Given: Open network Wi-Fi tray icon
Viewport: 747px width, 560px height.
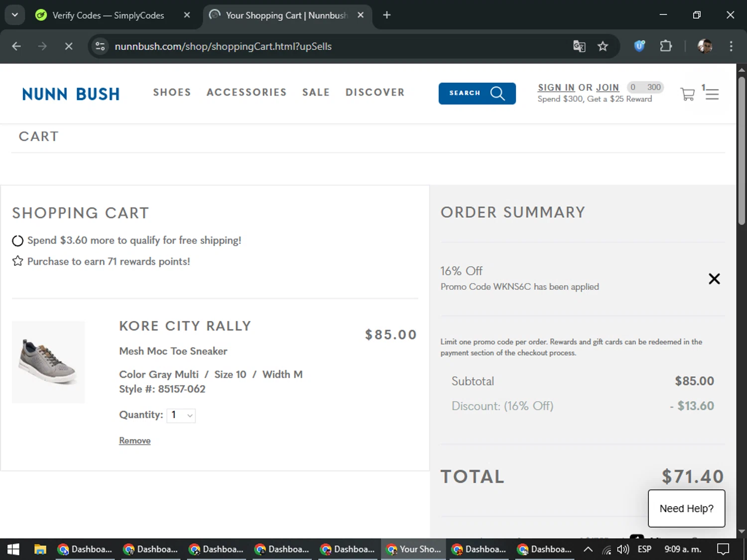Looking at the screenshot, I should [607, 550].
